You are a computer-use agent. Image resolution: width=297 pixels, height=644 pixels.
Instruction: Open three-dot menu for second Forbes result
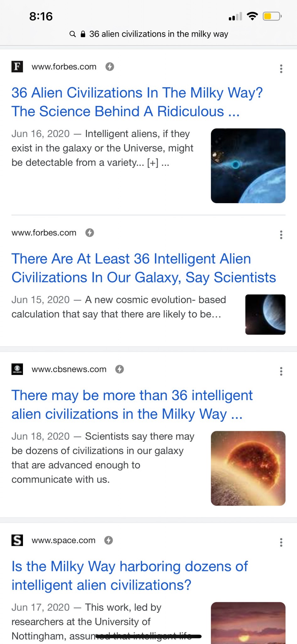[x=281, y=235]
